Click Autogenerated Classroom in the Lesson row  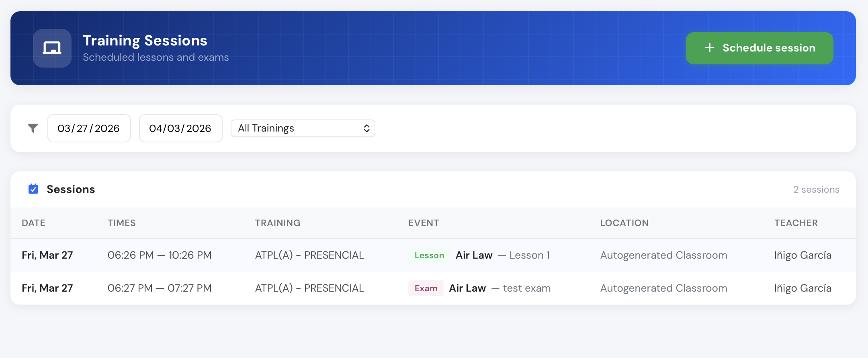(x=664, y=255)
